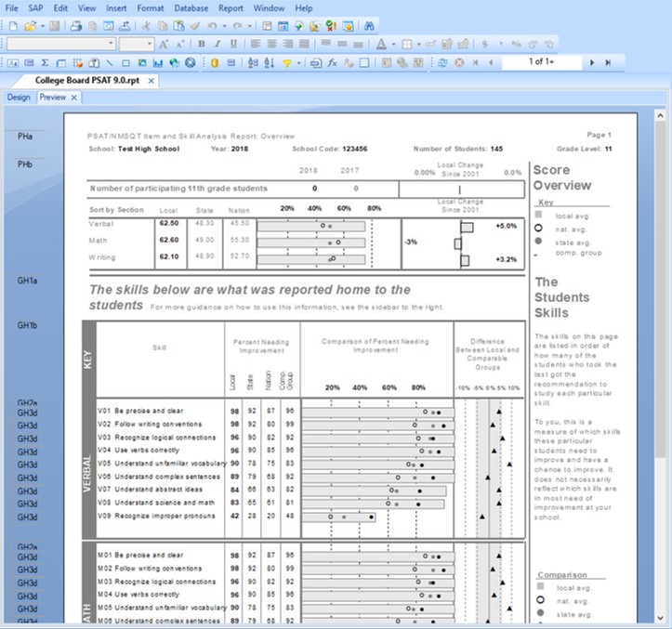
Task: Insert line tool
Action: click(110, 63)
